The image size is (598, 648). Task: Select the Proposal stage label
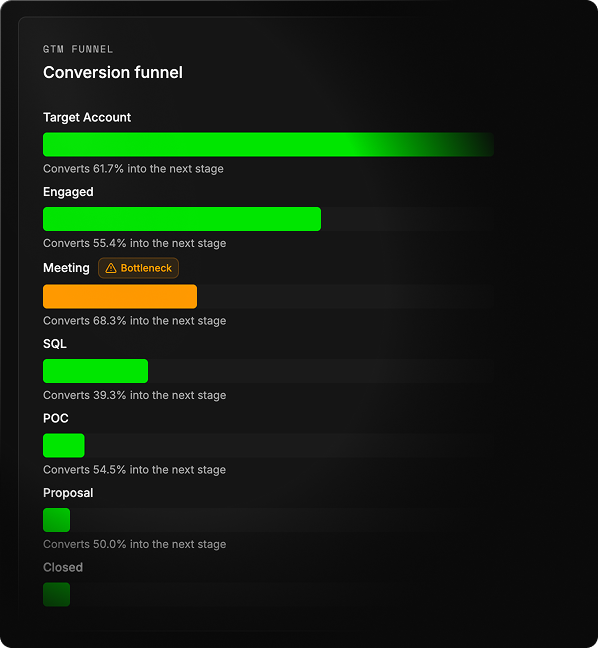(x=68, y=493)
